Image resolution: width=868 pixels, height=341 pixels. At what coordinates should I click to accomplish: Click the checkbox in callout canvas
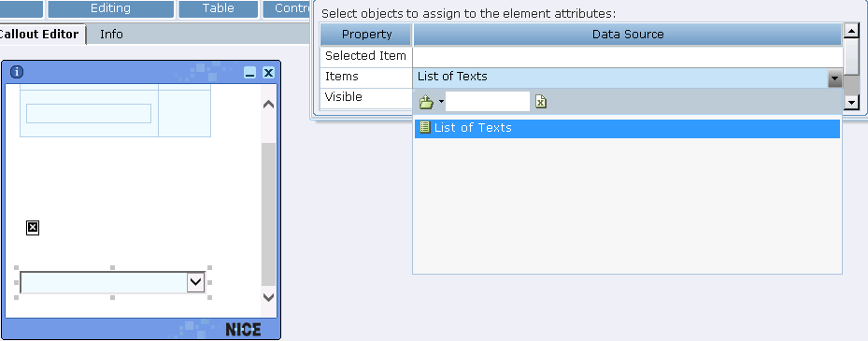(33, 228)
